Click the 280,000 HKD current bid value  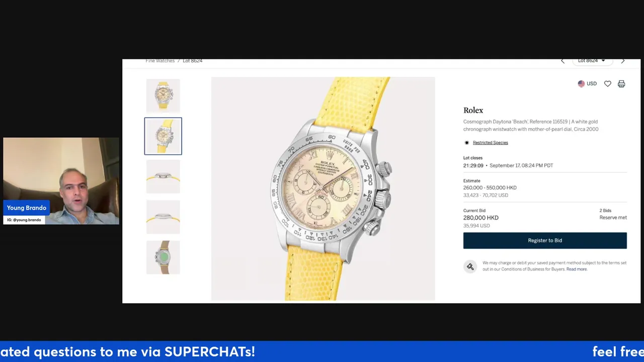pos(481,218)
